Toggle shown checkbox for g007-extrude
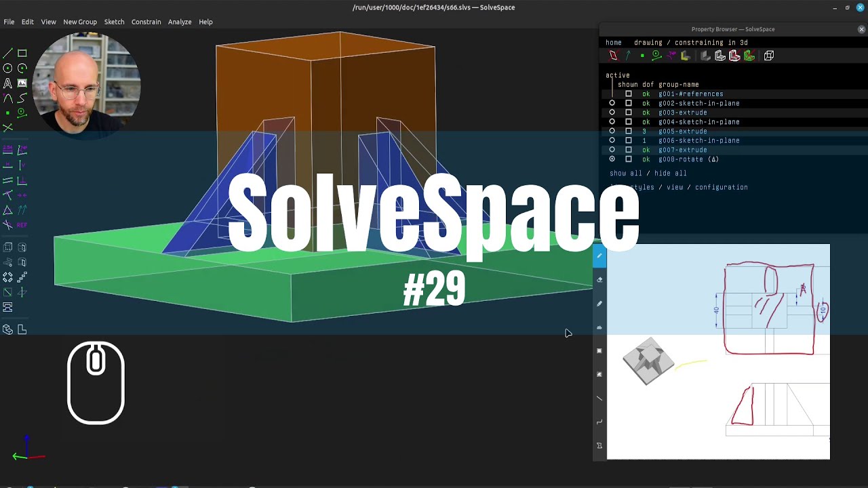Viewport: 868px width, 488px height. click(x=629, y=150)
